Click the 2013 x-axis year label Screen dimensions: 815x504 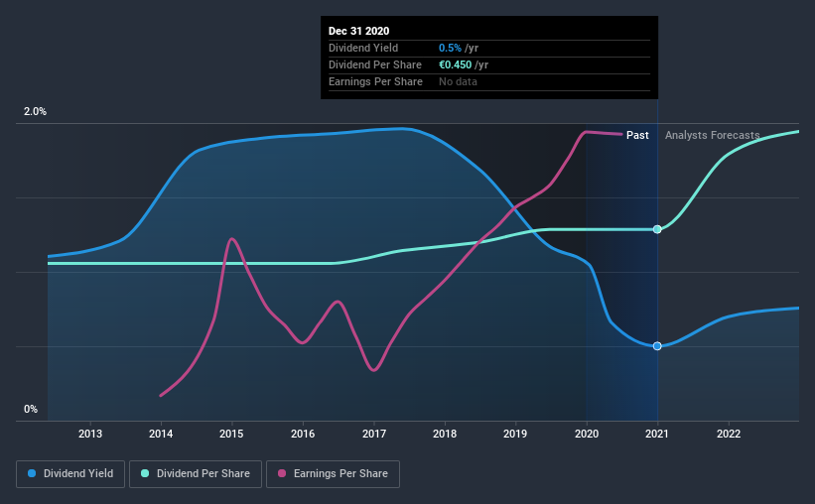(x=90, y=434)
